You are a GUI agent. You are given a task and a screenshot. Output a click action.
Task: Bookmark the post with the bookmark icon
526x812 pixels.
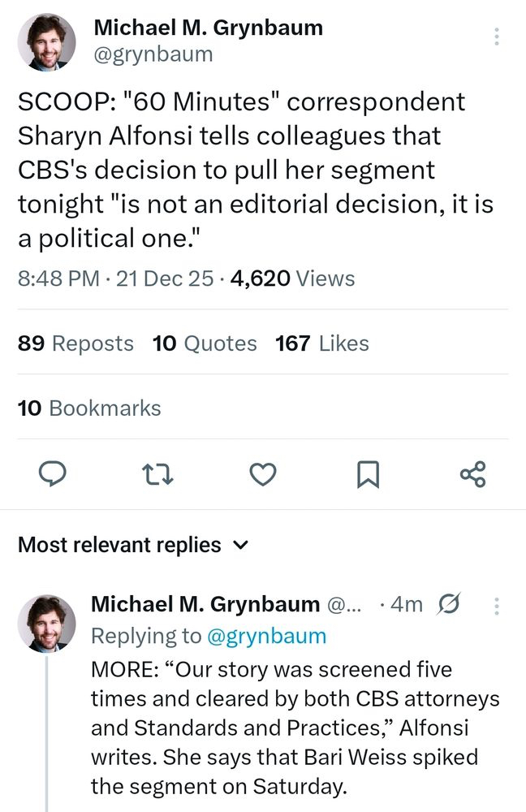368,474
